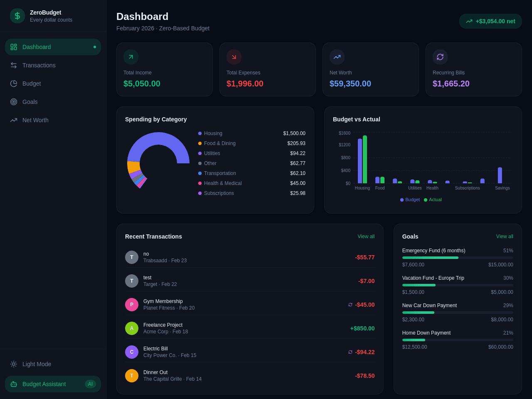Click the Vacation Fund progress bar
The image size is (532, 399).
[x=458, y=285]
